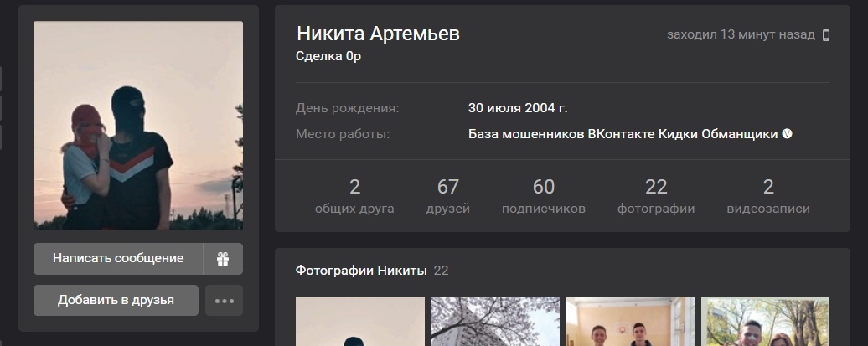Open the third photo thumbnail, taken indoors
The image size is (868, 346).
630,322
